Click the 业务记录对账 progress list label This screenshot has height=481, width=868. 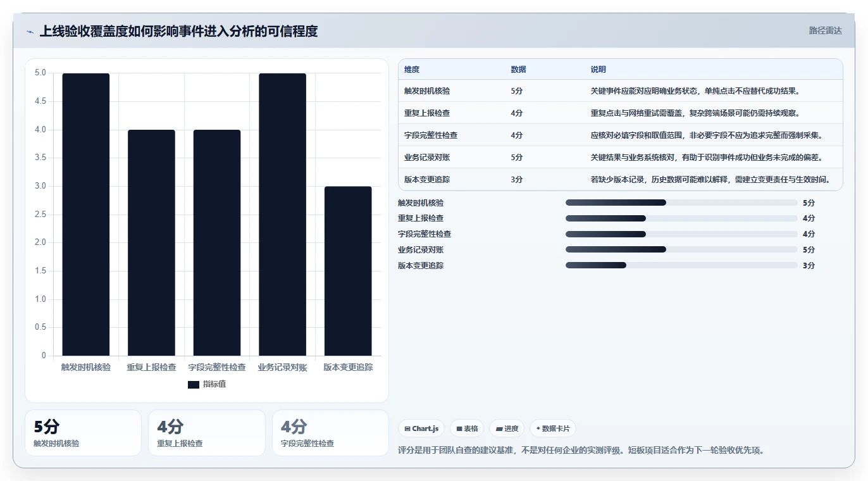click(x=421, y=250)
